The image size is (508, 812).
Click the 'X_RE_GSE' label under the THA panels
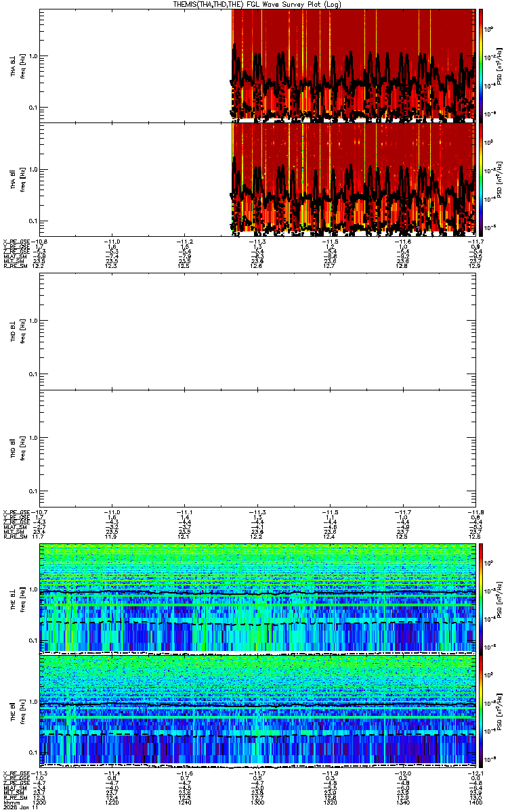(x=17, y=241)
